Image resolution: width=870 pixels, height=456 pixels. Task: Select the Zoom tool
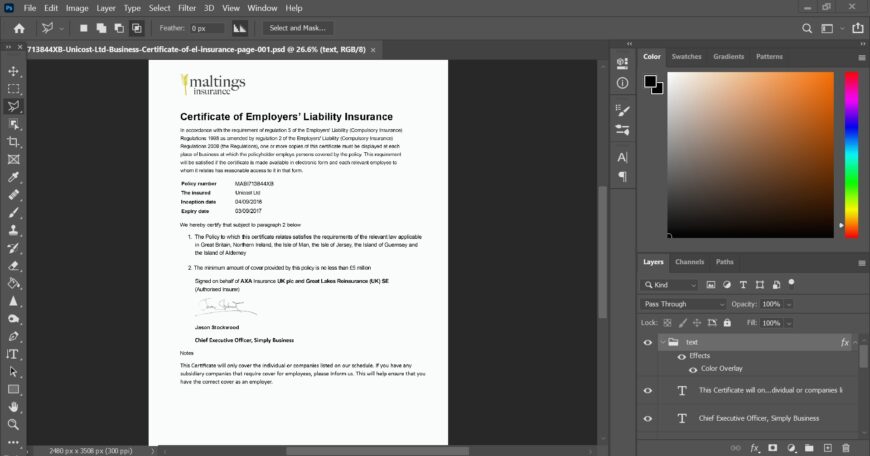pyautogui.click(x=13, y=425)
